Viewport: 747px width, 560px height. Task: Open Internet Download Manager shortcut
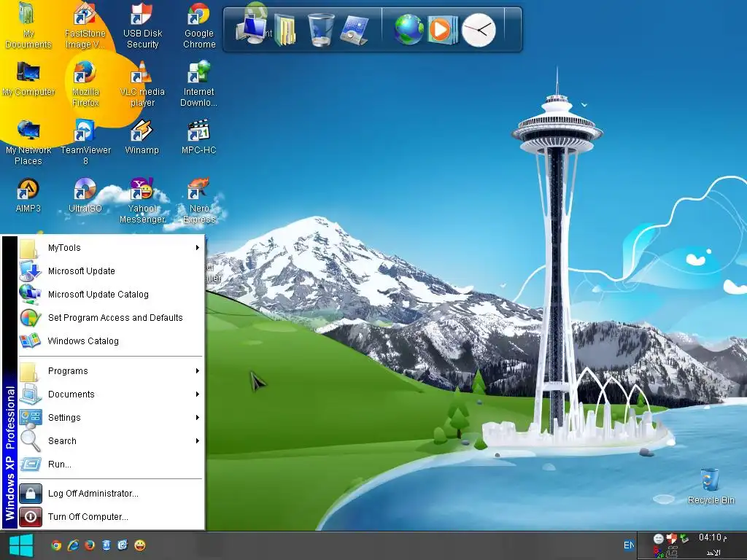tap(199, 85)
